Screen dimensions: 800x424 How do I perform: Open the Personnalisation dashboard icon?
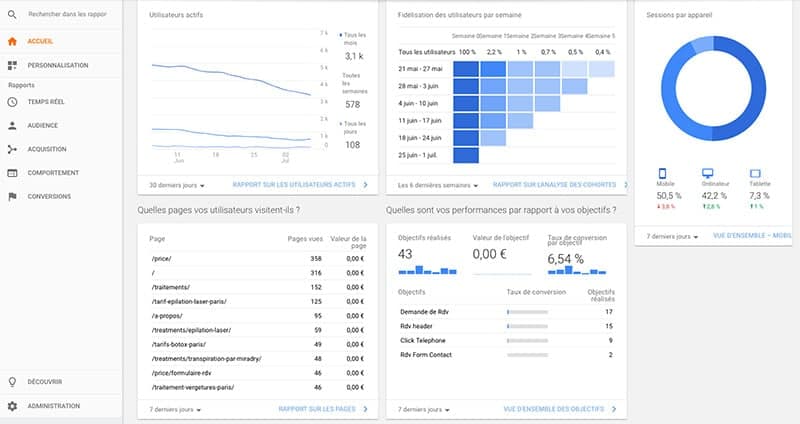click(12, 65)
